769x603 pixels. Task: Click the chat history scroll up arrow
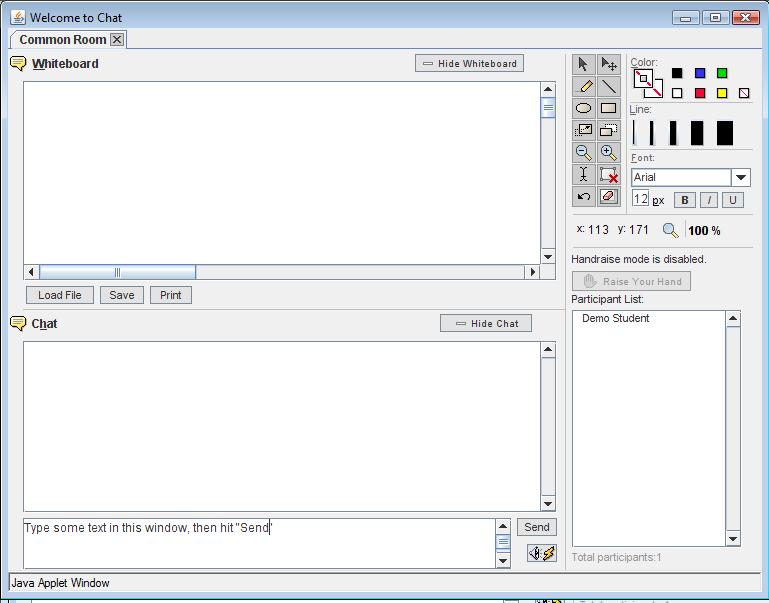(548, 350)
